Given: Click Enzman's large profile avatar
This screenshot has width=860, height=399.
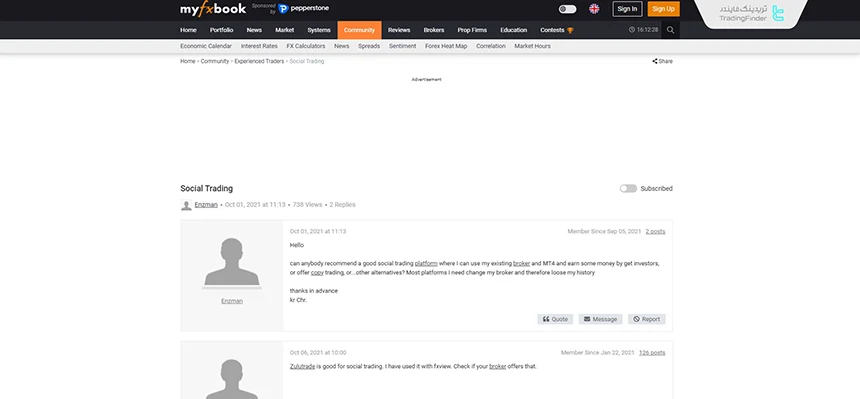Looking at the screenshot, I should click(x=231, y=262).
